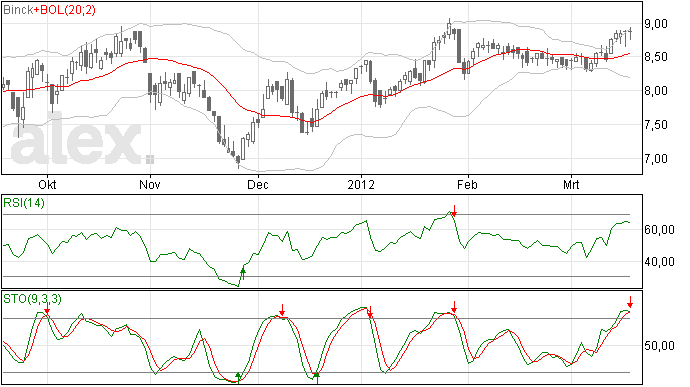Screen dimensions: 690x387
Task: Click the 9,00 price axis value
Action: [656, 24]
